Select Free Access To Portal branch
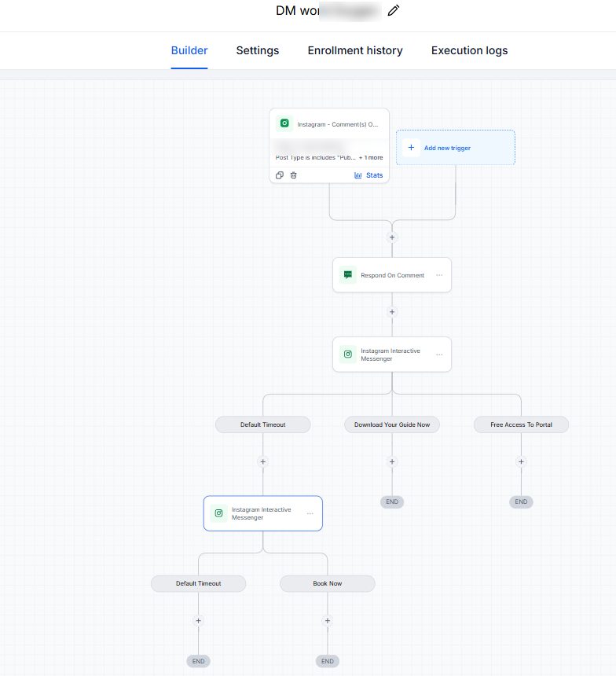616x676 pixels. (x=521, y=424)
